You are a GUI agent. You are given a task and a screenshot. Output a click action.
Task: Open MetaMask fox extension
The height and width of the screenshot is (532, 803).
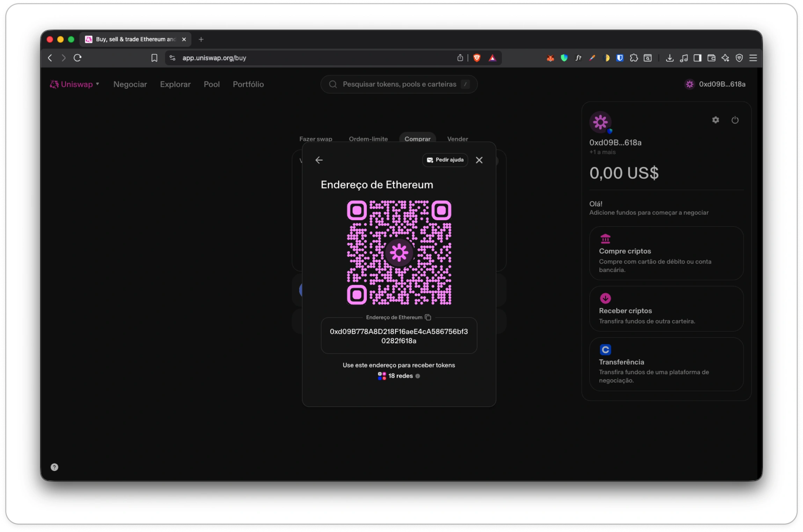550,58
